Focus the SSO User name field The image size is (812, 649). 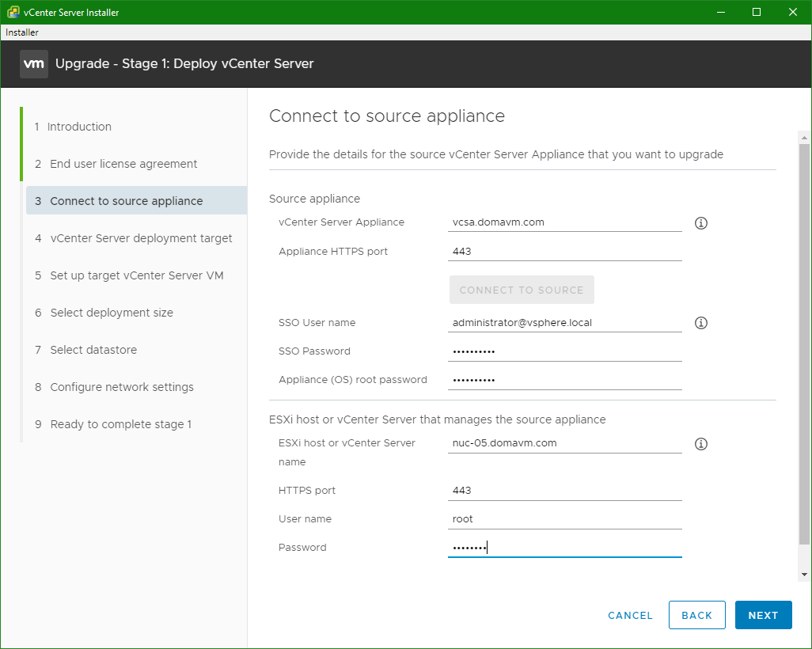click(x=565, y=323)
